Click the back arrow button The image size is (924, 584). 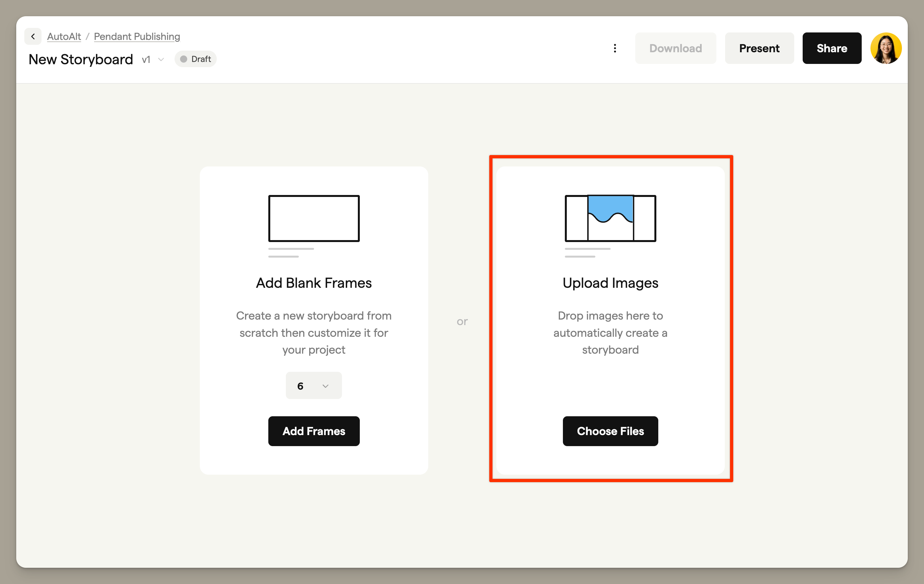(x=33, y=36)
